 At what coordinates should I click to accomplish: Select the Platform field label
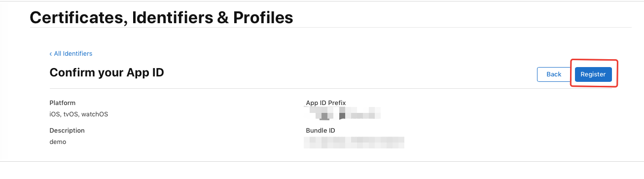click(x=63, y=103)
